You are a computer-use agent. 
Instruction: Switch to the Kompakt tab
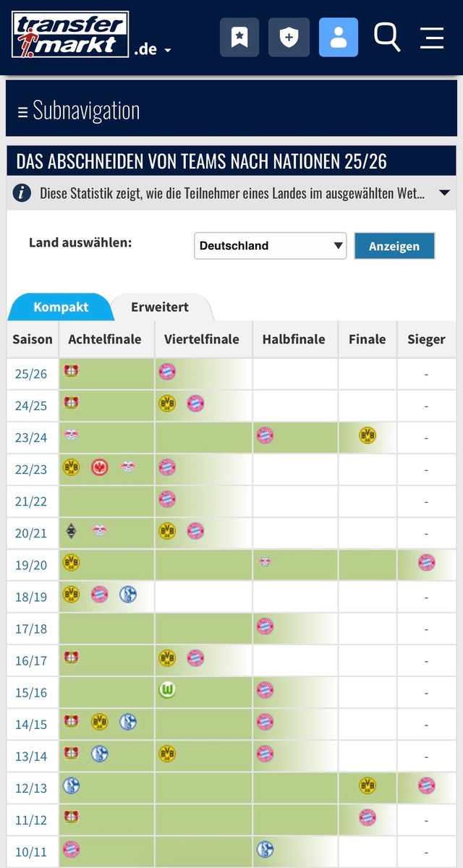(x=61, y=307)
